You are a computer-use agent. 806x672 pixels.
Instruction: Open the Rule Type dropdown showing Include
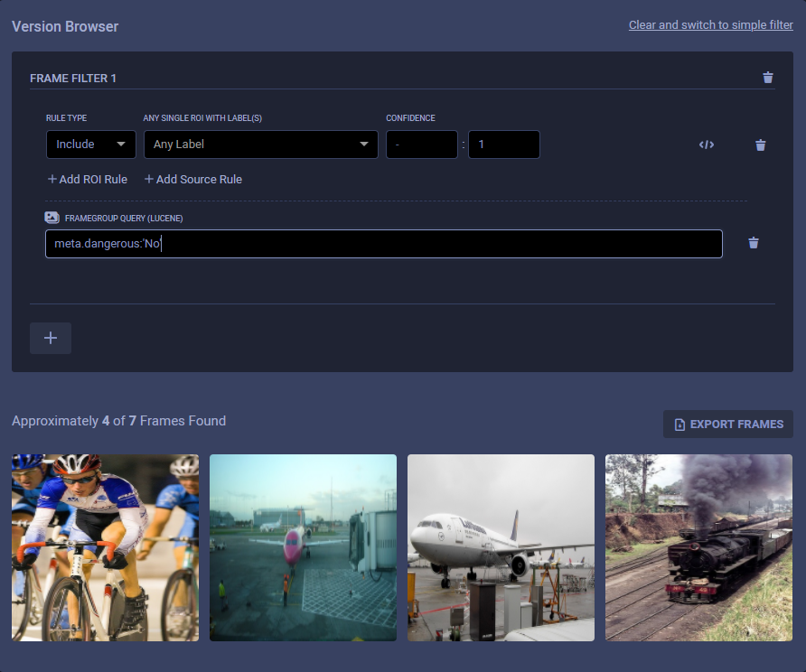[90, 145]
